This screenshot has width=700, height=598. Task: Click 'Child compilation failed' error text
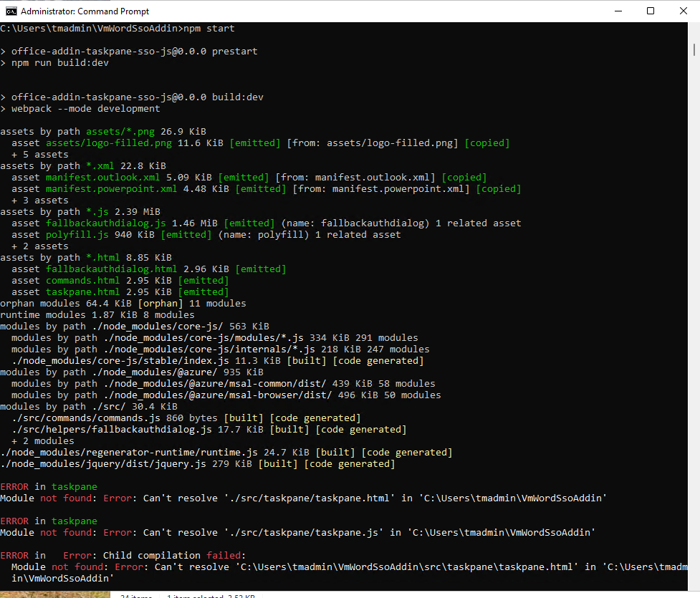click(x=174, y=556)
